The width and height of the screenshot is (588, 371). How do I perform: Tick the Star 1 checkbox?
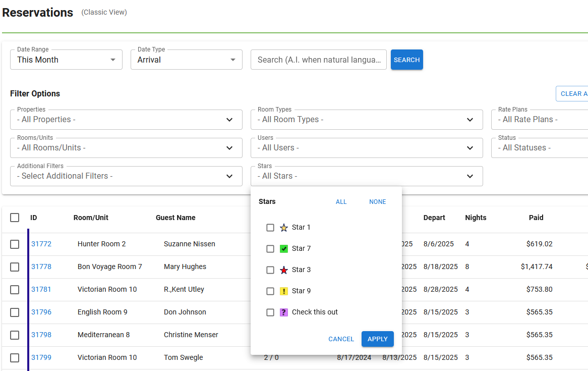[x=270, y=228]
